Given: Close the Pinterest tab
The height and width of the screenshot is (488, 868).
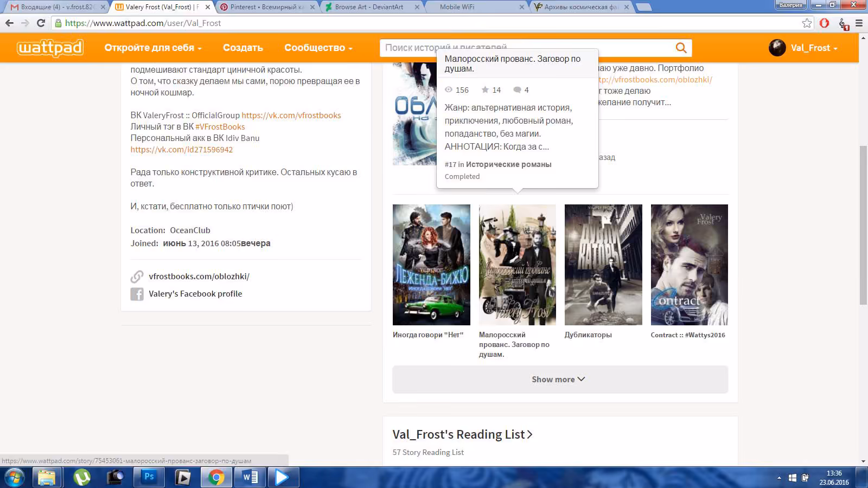Looking at the screenshot, I should tap(312, 7).
